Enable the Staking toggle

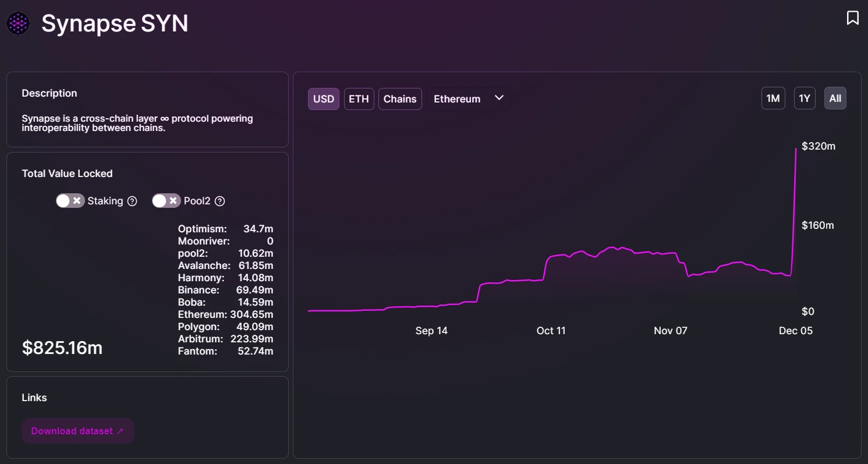click(70, 201)
